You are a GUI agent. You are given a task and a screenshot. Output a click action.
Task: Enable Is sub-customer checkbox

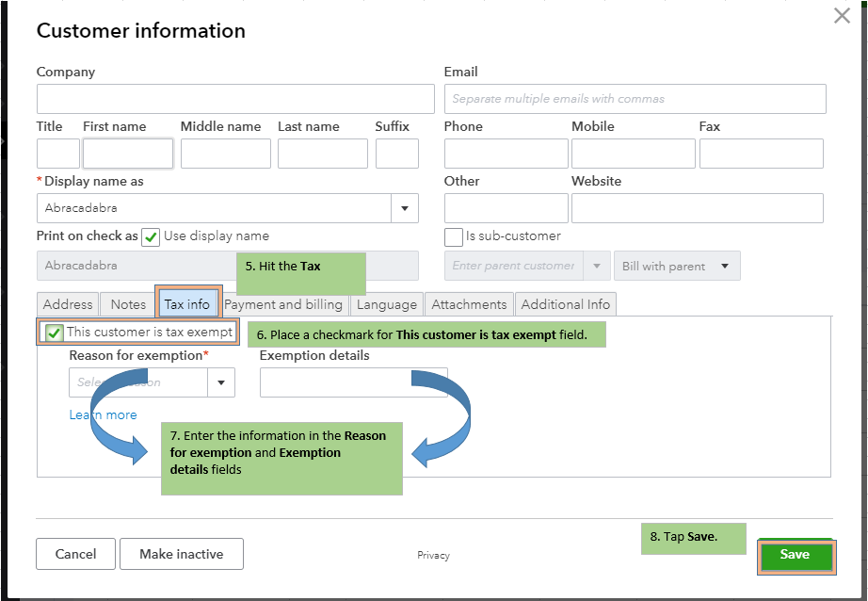[454, 237]
